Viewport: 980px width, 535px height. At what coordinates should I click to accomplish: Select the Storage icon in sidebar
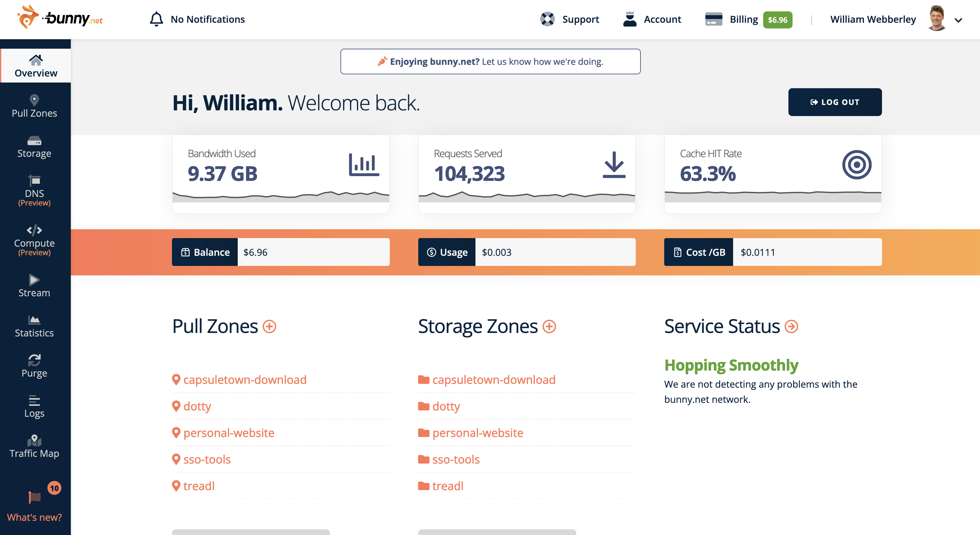coord(34,146)
